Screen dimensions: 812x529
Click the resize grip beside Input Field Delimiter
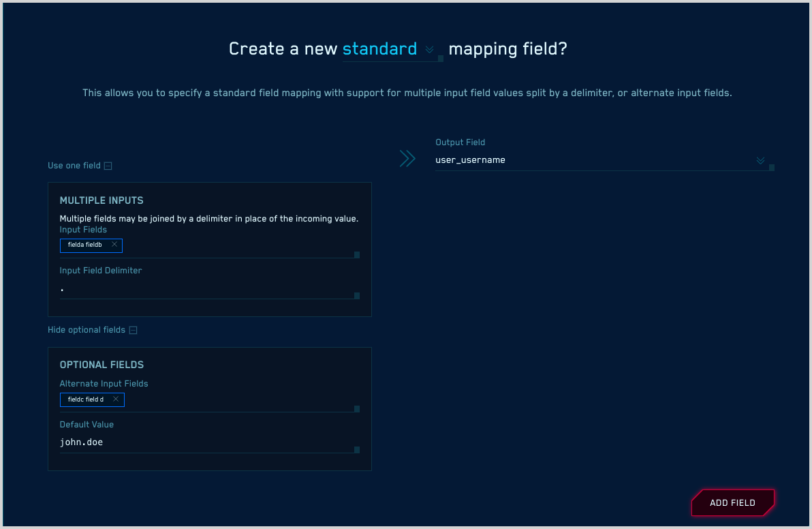pyautogui.click(x=356, y=295)
